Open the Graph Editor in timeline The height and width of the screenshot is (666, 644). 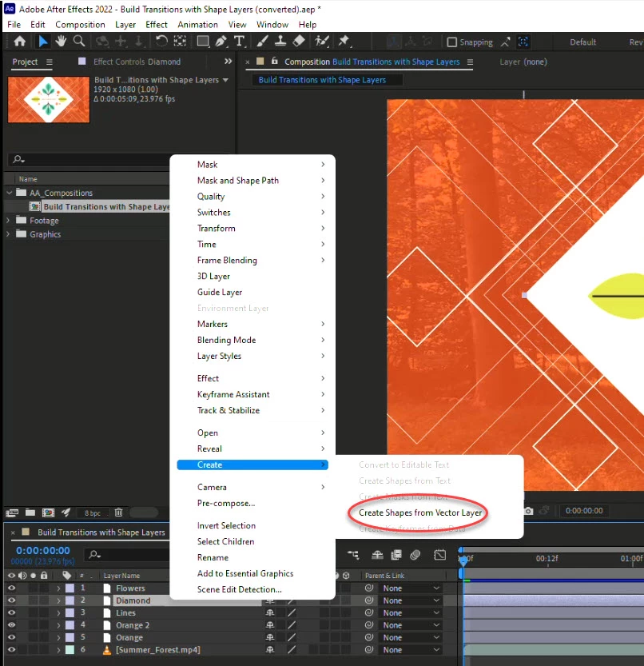[x=439, y=555]
